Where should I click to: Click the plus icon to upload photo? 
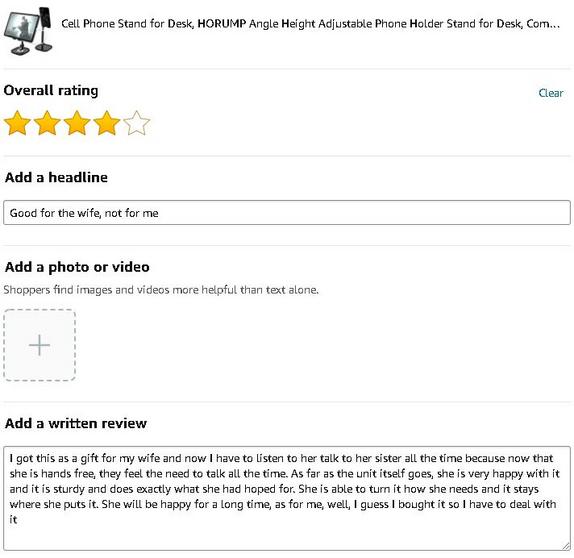coord(40,345)
